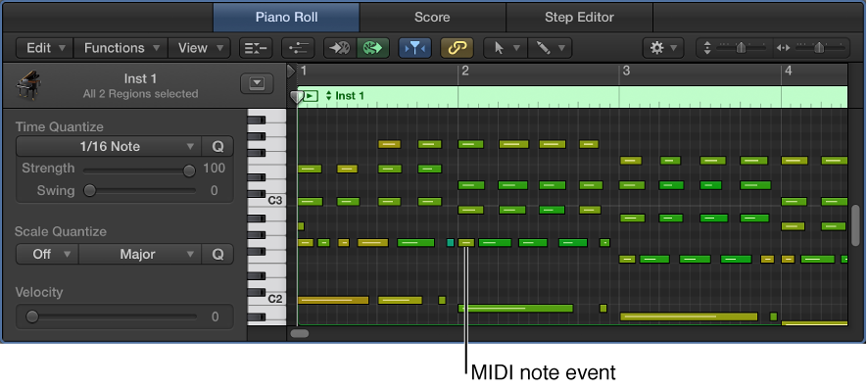868x390 pixels.
Task: Open the View menu
Action: (199, 48)
